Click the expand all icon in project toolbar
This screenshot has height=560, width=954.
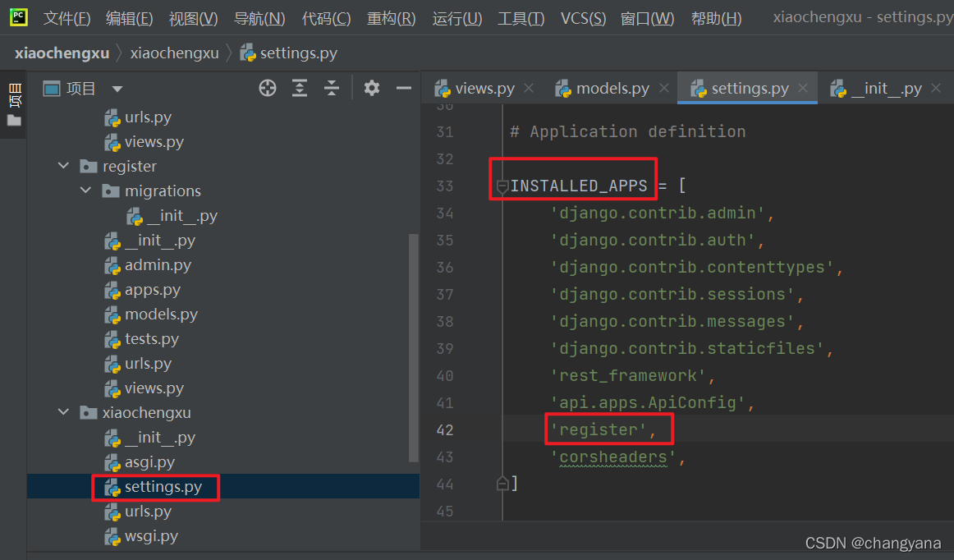click(300, 88)
